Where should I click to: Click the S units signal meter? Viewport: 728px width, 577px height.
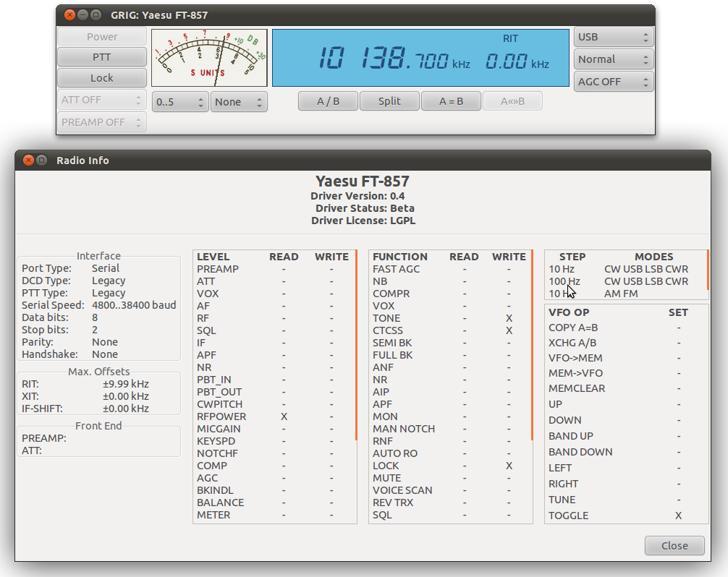(x=209, y=58)
